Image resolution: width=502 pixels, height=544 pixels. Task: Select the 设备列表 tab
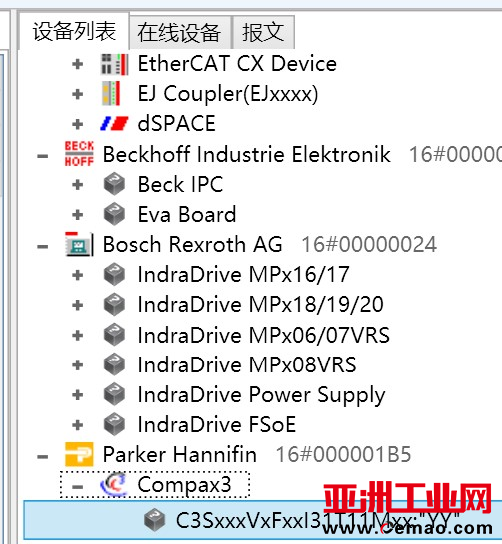coord(74,31)
